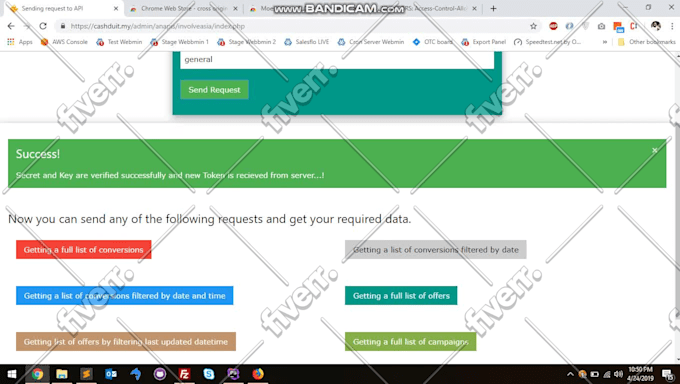Open the camera screenshot extension icon
The width and height of the screenshot is (680, 384).
pyautogui.click(x=602, y=26)
